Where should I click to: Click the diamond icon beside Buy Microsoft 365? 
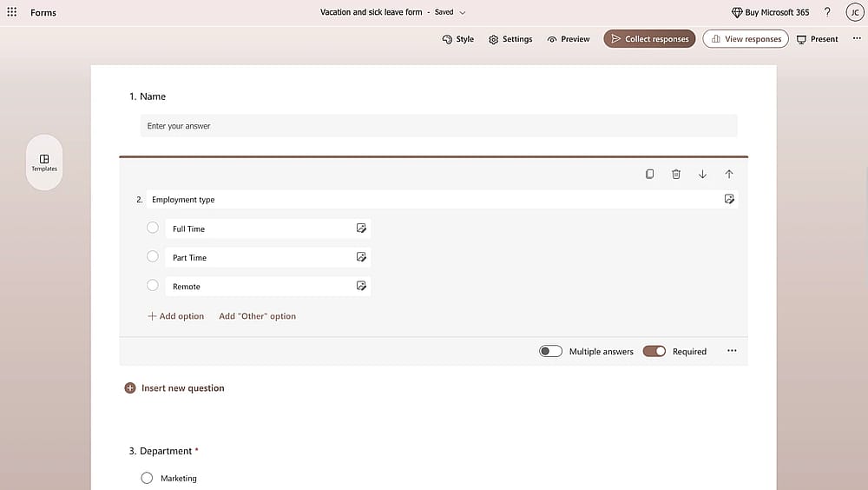click(737, 12)
